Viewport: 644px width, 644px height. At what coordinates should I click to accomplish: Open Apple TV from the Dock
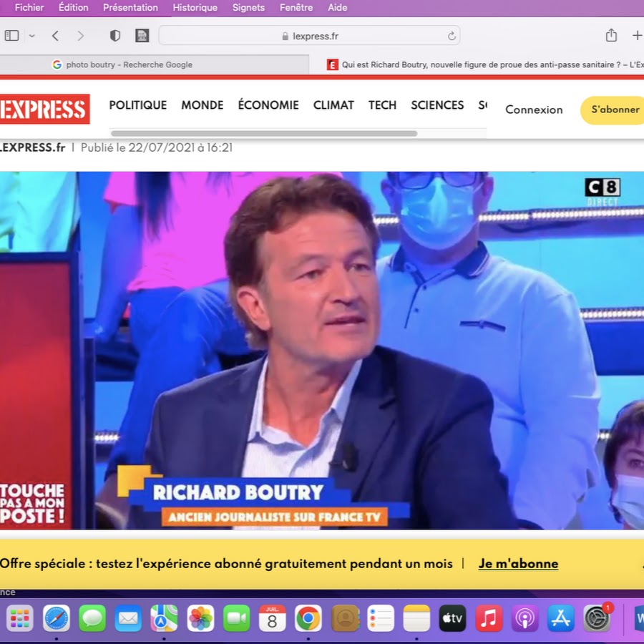[x=452, y=618]
